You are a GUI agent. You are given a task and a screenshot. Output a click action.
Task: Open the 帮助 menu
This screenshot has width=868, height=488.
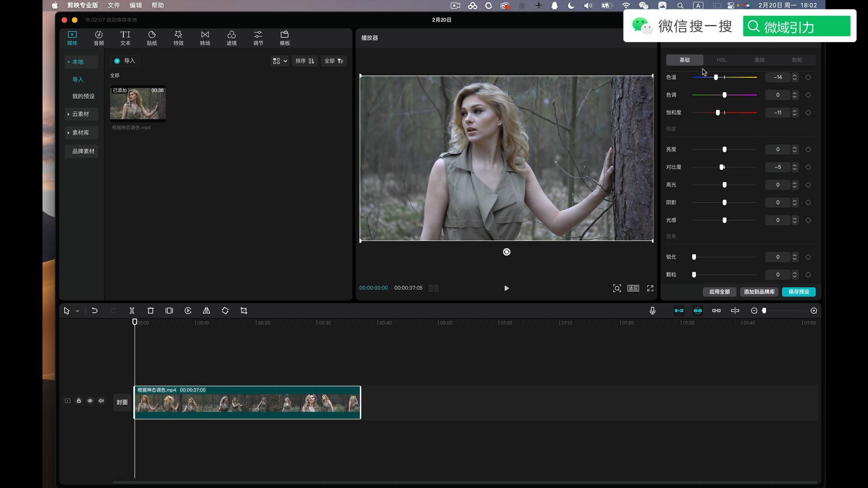point(158,5)
